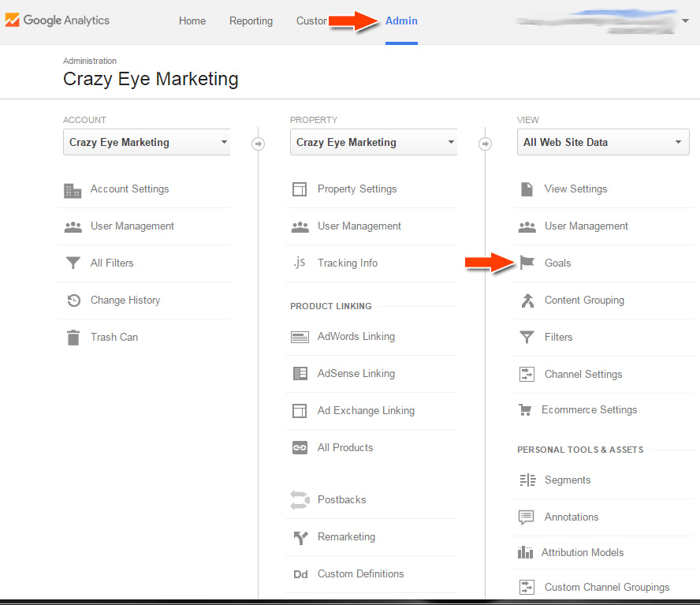Click the Account Settings building icon
This screenshot has height=605, width=700.
coord(73,190)
